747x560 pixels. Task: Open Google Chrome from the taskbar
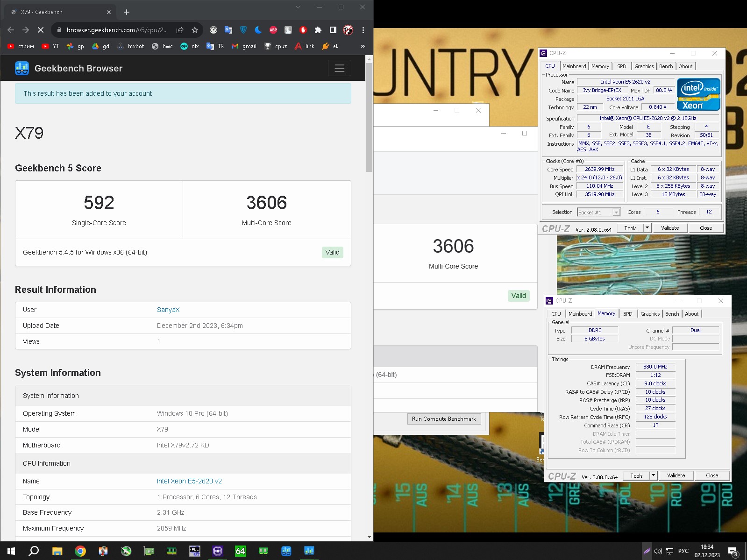pos(80,551)
